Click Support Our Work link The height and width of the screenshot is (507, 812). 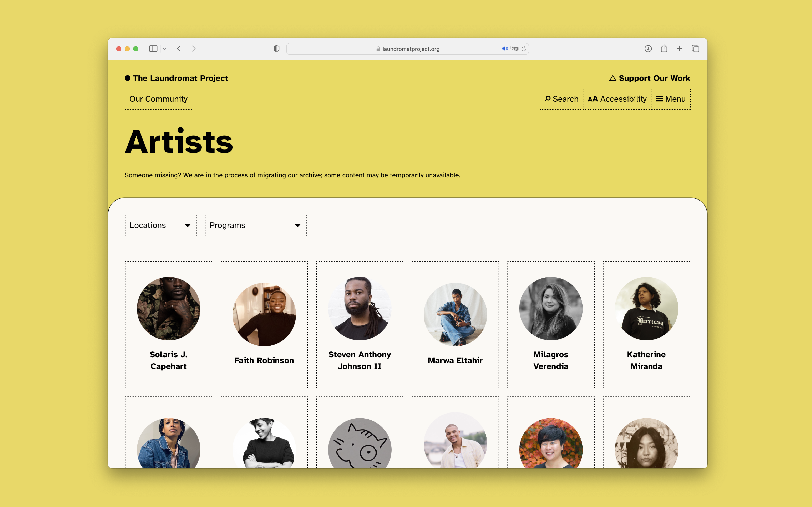coord(650,78)
